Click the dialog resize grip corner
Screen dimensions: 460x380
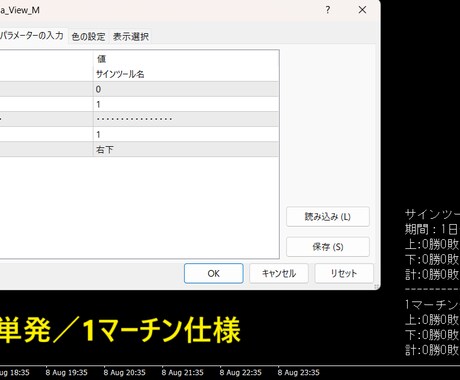[376, 286]
